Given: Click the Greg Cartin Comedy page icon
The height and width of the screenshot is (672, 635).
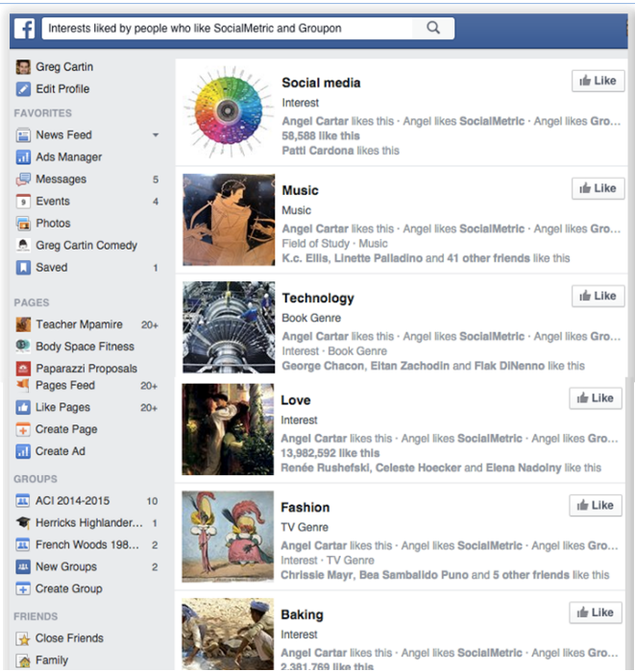Looking at the screenshot, I should (x=23, y=246).
